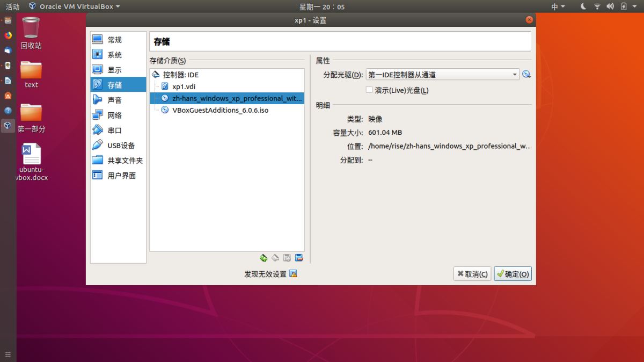Open the 共享文件夹 (Shared folders) page
The height and width of the screenshot is (362, 644).
pyautogui.click(x=118, y=160)
